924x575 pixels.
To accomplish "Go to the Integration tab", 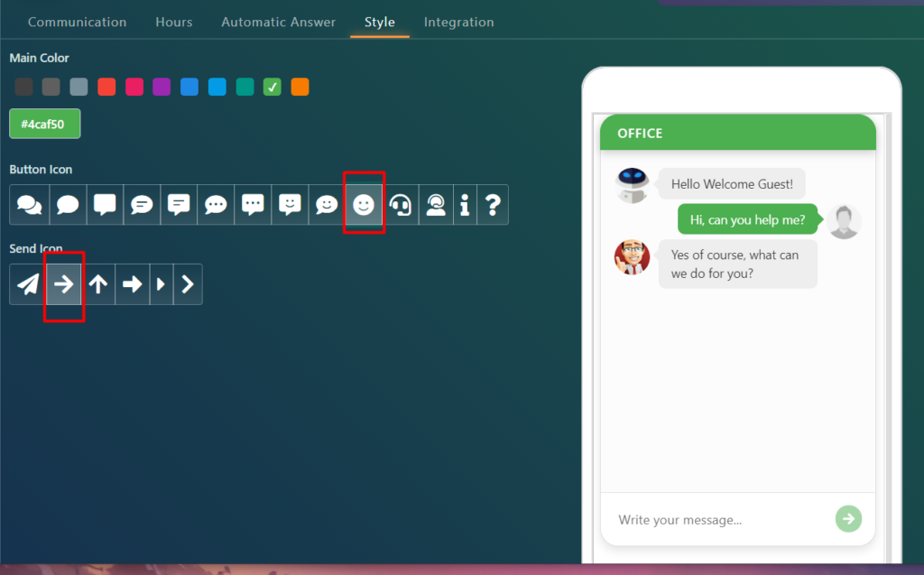I will (x=458, y=22).
